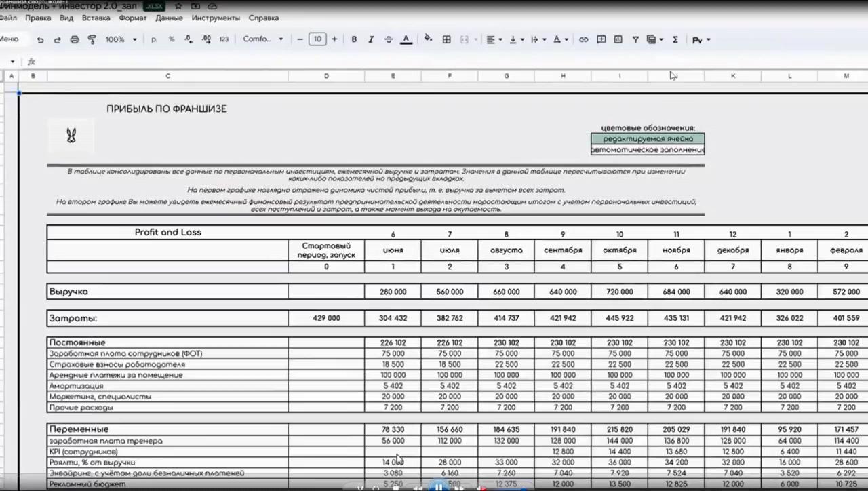The height and width of the screenshot is (491, 868).
Task: Click the cloud save status icon
Action: [212, 6]
